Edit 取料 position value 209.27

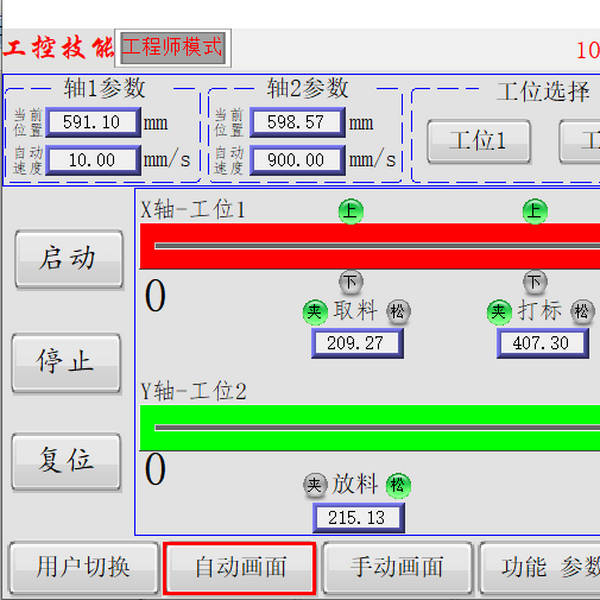pos(357,343)
